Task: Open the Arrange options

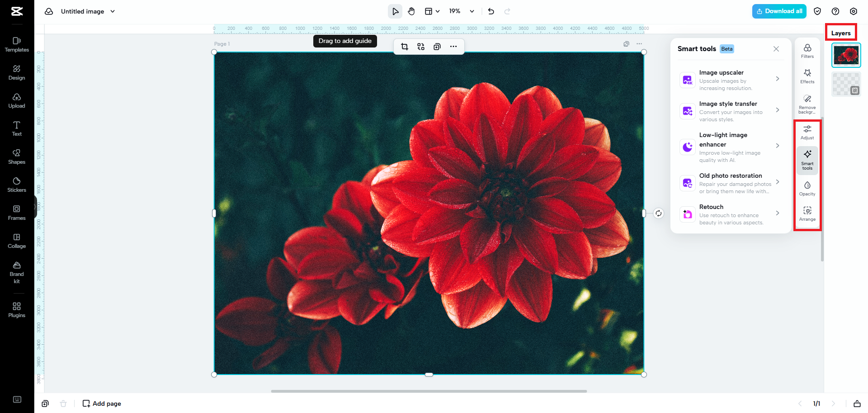Action: (807, 213)
